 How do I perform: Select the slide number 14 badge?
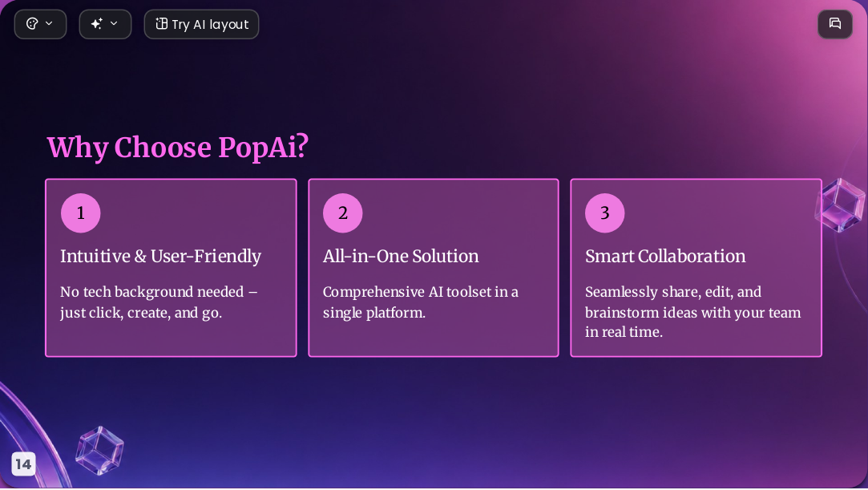23,464
